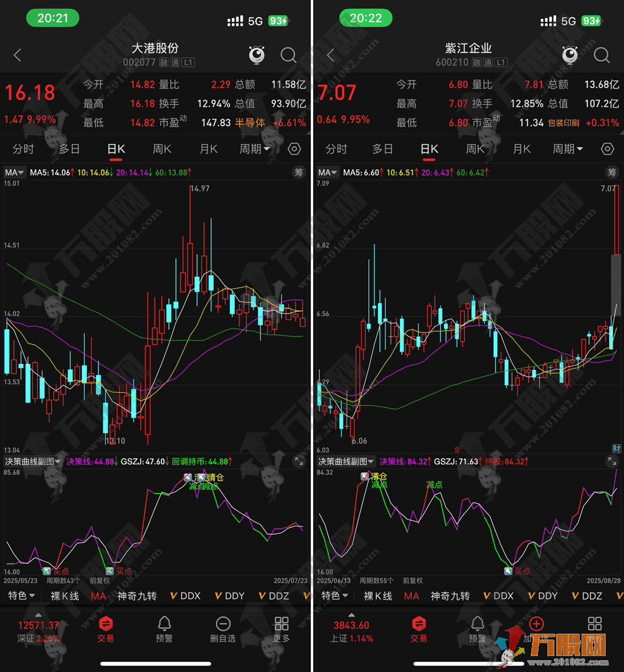Tap the 7.07 current price of 紫江企业
The image size is (624, 672).
coord(337,93)
